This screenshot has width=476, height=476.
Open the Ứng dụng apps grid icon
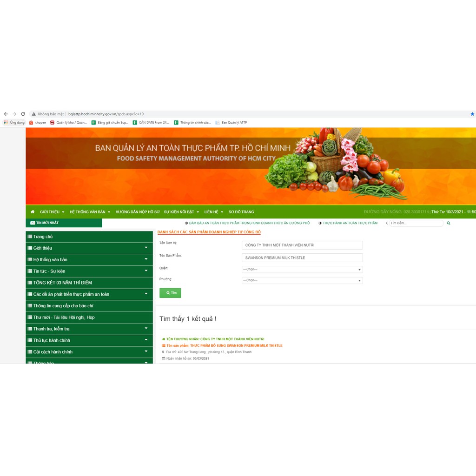[x=6, y=123]
